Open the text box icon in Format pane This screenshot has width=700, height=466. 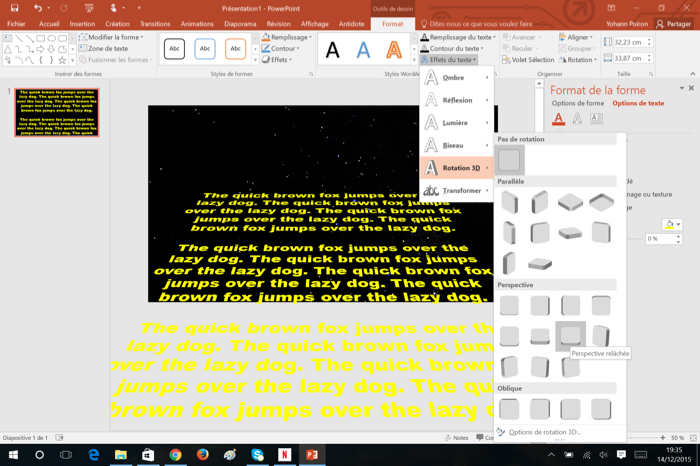click(597, 119)
